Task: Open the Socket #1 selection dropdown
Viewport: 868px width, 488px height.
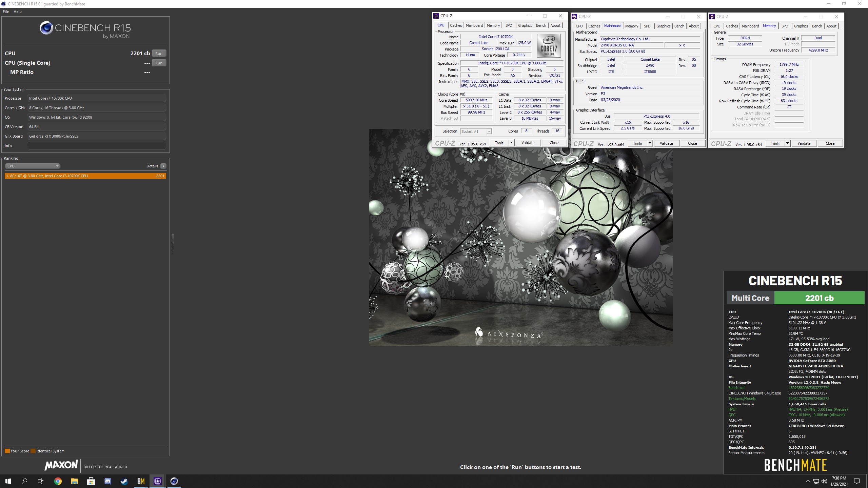Action: tap(476, 131)
